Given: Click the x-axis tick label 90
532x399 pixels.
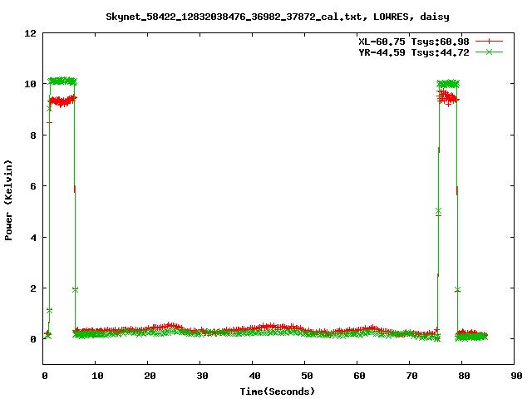Looking at the screenshot, I should 516,376.
